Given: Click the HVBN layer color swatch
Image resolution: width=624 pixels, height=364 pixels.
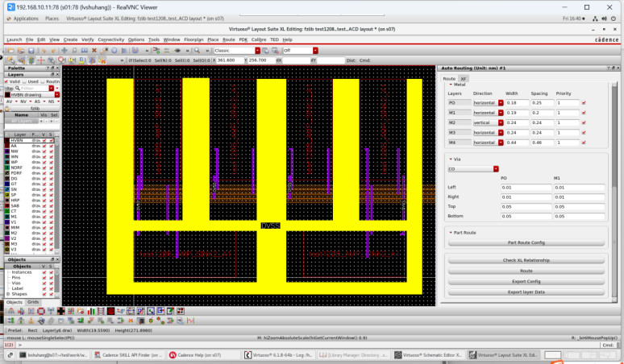Looking at the screenshot, I should [7, 140].
